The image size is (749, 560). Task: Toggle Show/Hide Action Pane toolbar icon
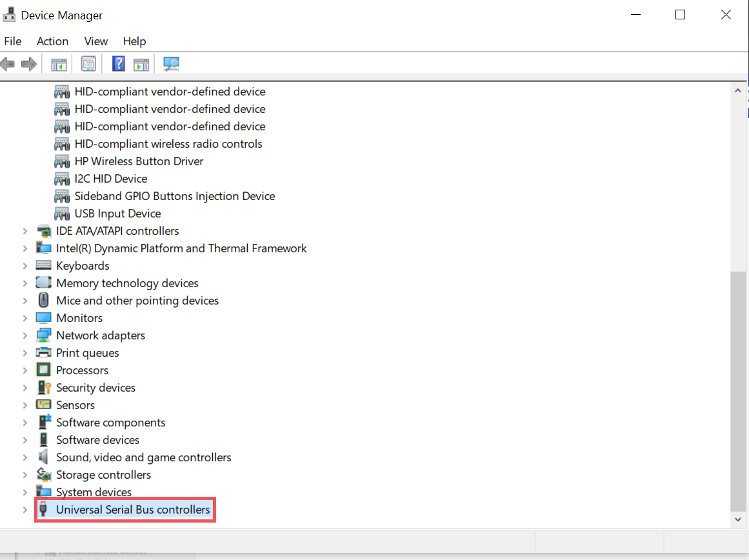tap(141, 64)
